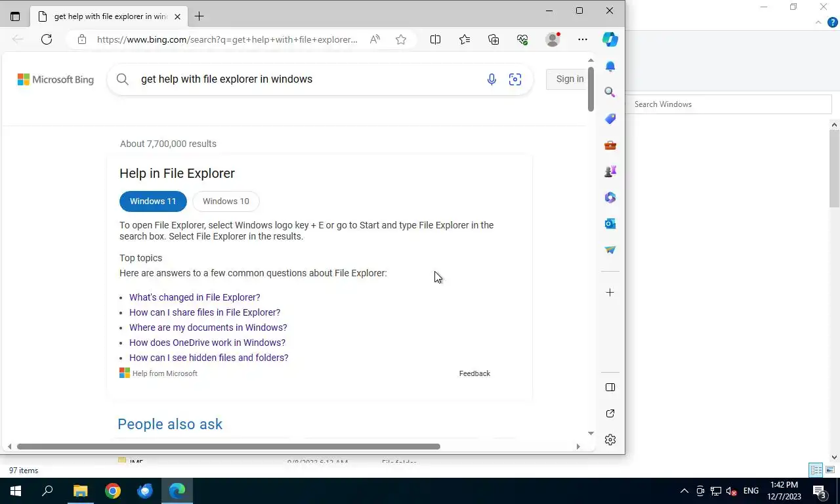Select the Windows 11 tab

pyautogui.click(x=153, y=201)
